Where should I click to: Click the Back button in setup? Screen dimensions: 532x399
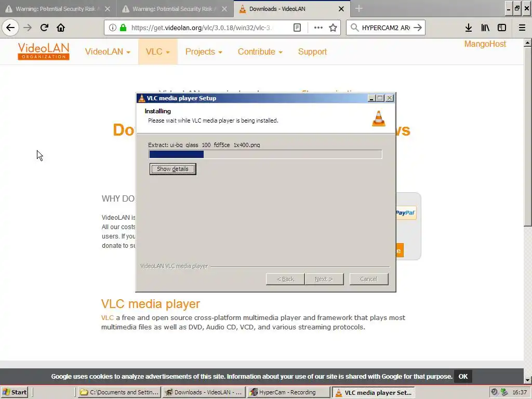point(285,279)
